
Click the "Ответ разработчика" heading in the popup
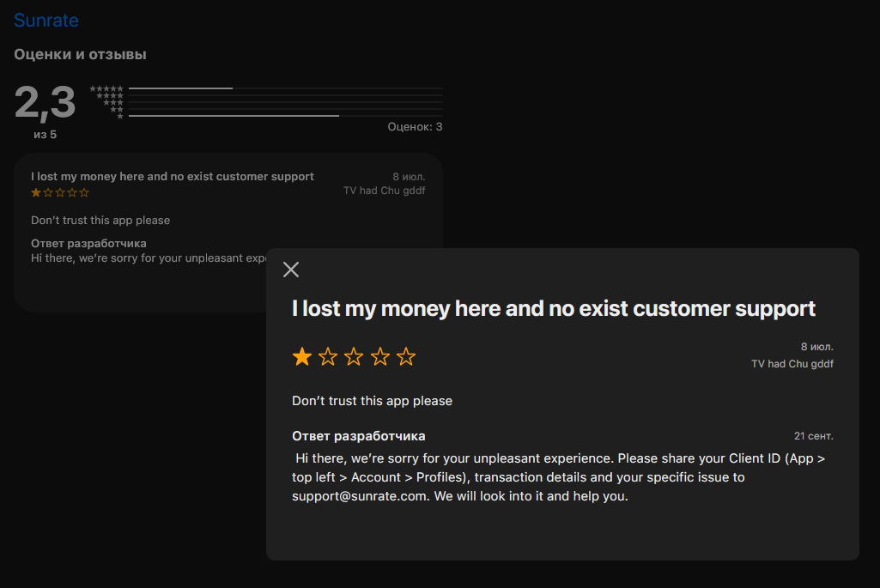359,436
